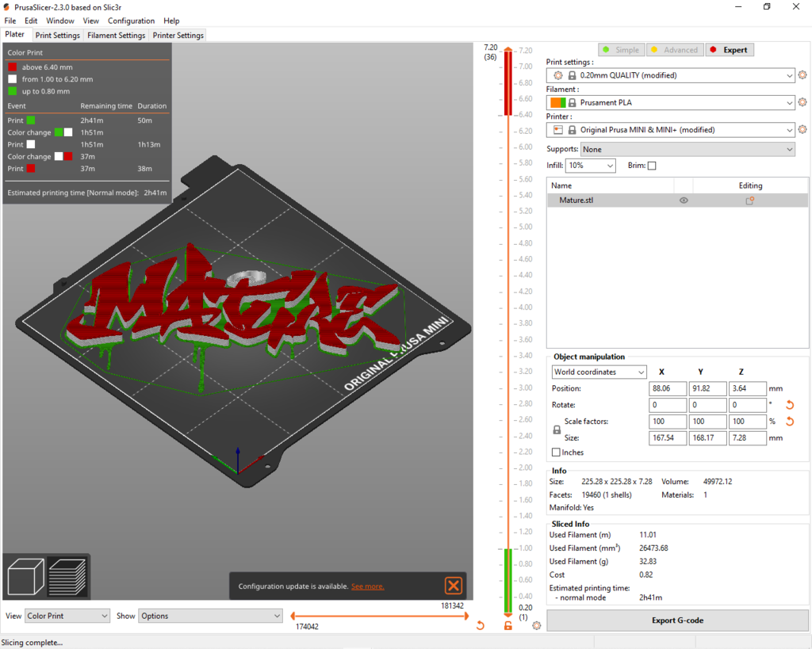
Task: Click the red 'above 6.40 mm' legend swatch
Action: 13,67
